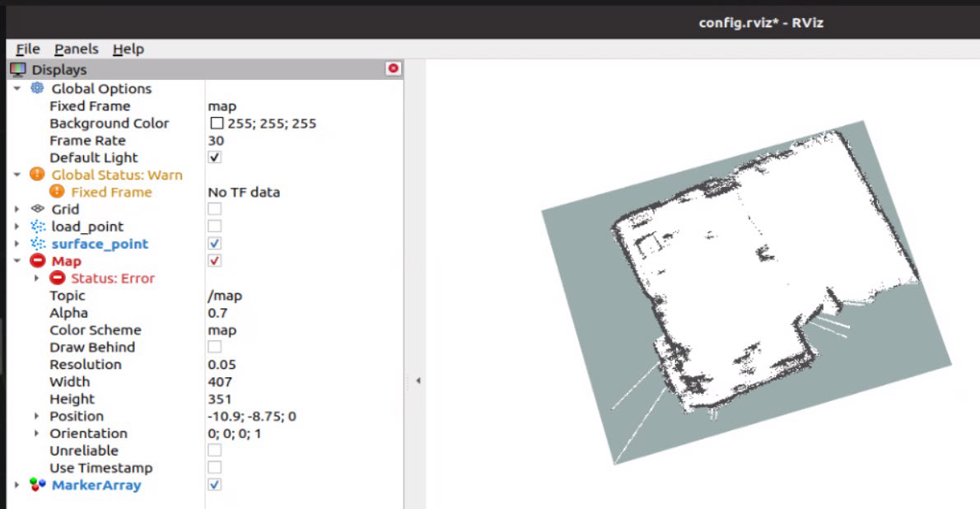Viewport: 980px width, 509px height.
Task: Expand the Position property
Action: [36, 416]
